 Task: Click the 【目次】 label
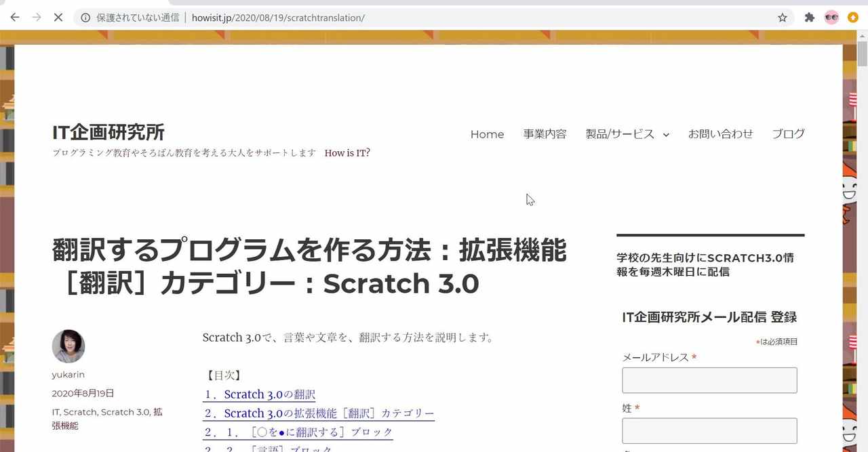(222, 375)
